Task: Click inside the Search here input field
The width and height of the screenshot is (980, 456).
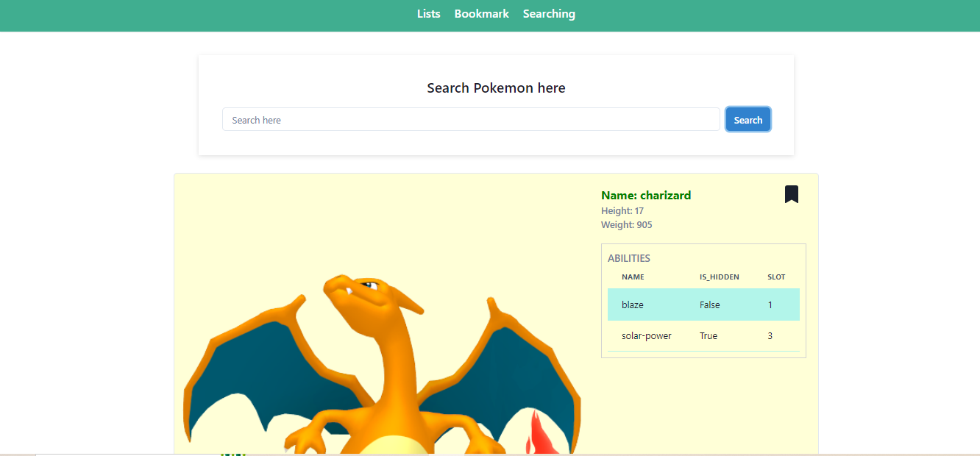Action: click(471, 118)
